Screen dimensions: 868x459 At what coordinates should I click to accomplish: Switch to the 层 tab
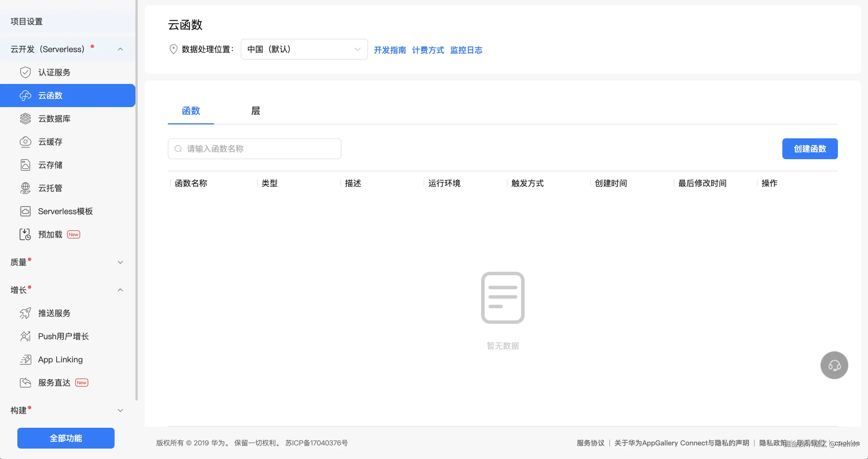tap(255, 111)
